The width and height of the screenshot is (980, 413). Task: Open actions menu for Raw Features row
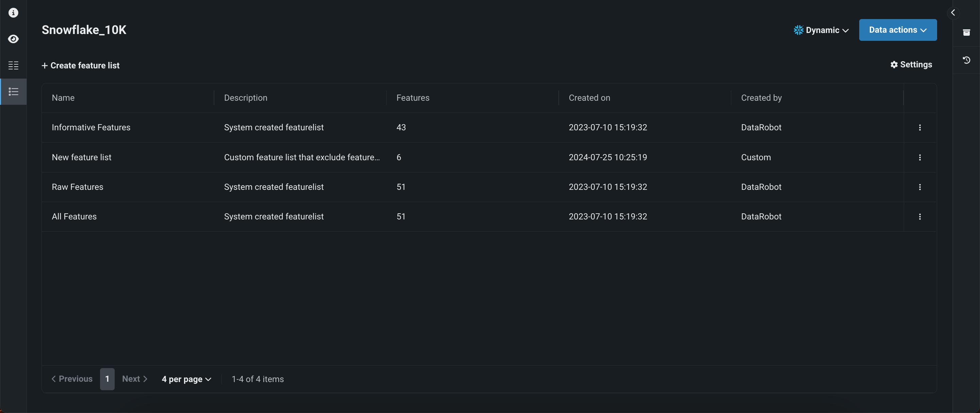(919, 187)
